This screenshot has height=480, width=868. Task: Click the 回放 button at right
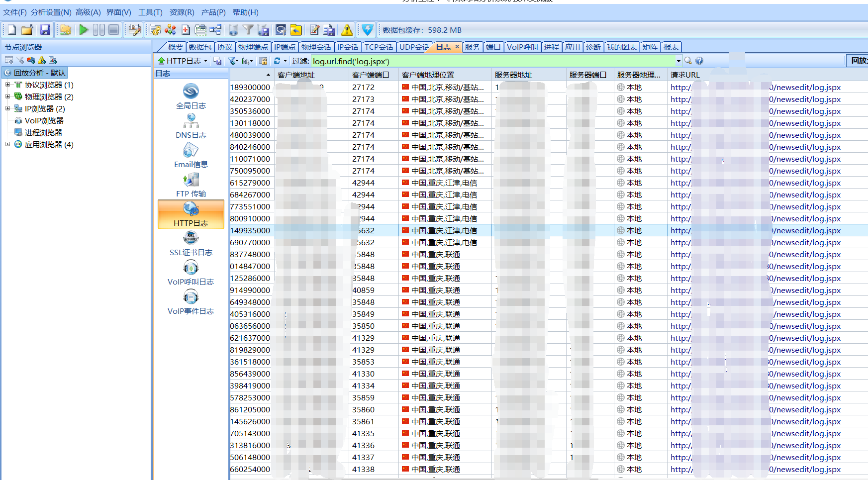click(x=857, y=61)
